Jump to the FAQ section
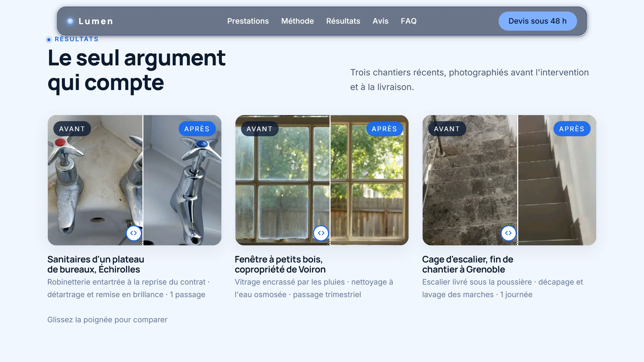The width and height of the screenshot is (644, 362). (409, 21)
